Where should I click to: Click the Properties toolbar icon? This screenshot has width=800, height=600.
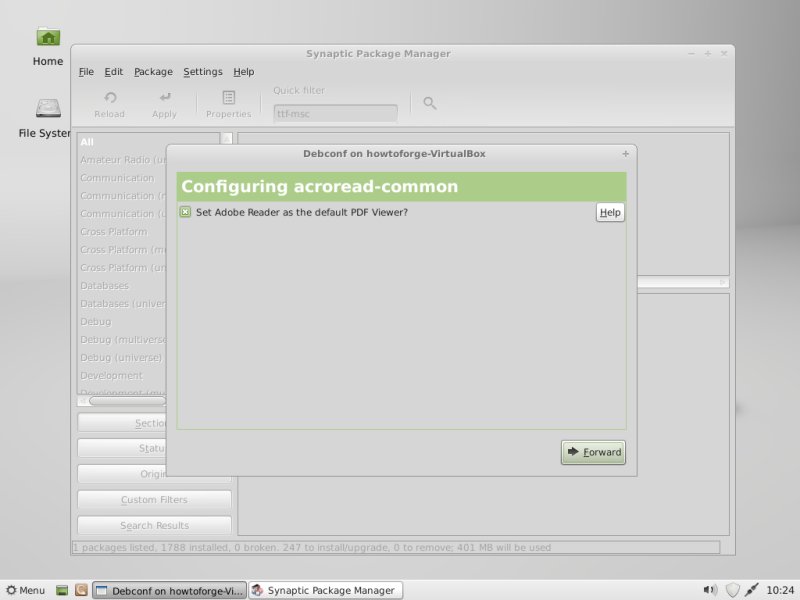[229, 105]
